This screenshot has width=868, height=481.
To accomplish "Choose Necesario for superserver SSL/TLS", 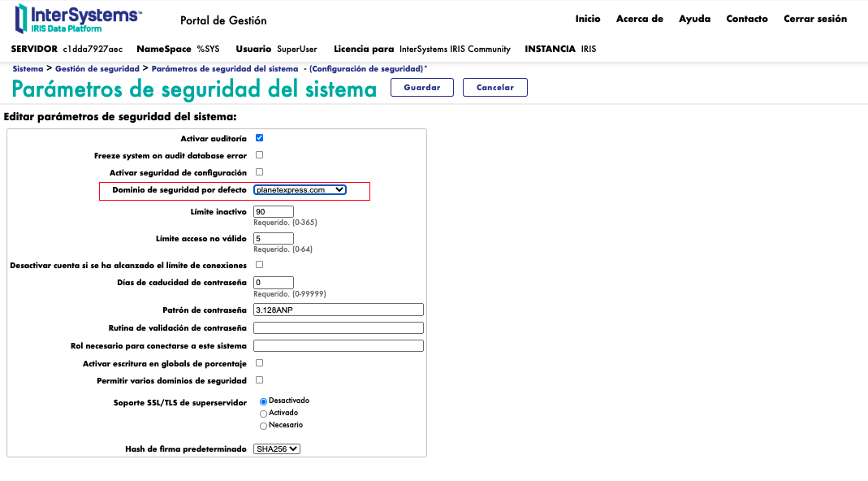I will coord(264,426).
